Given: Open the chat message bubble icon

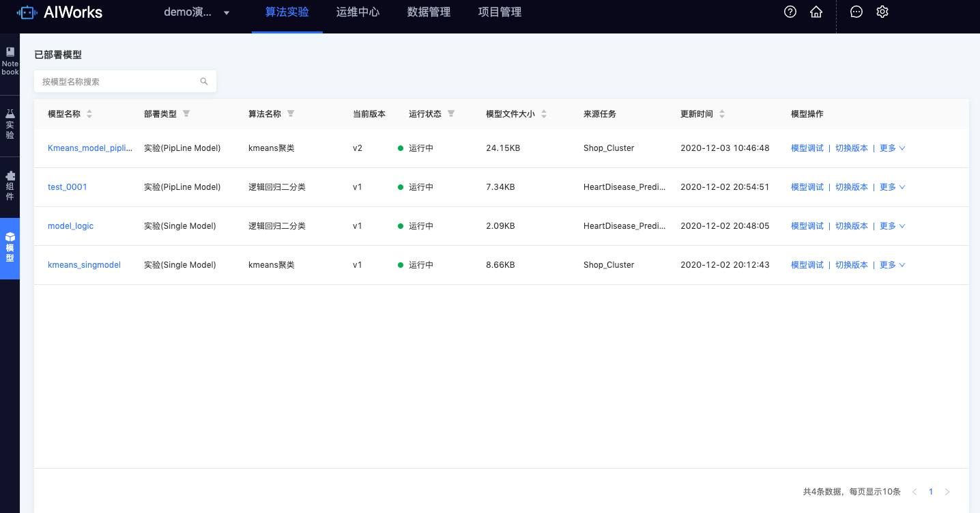Looking at the screenshot, I should [856, 12].
